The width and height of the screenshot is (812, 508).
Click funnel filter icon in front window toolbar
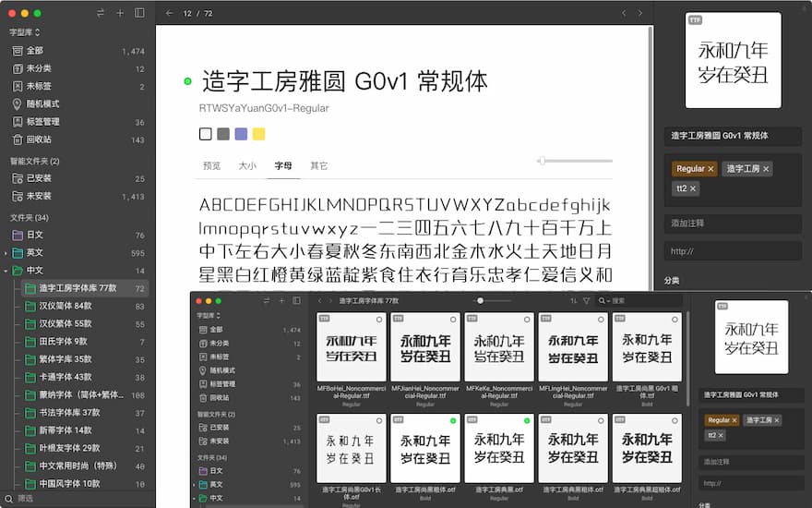click(x=586, y=301)
